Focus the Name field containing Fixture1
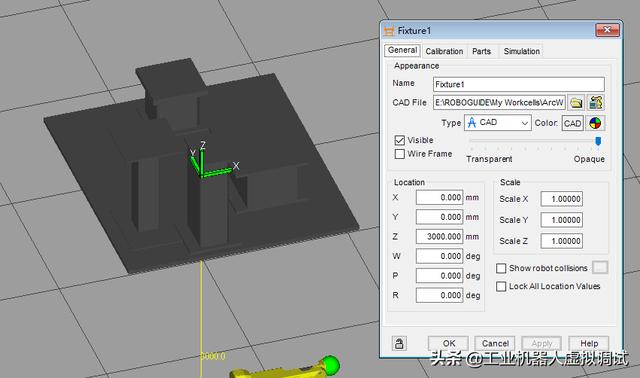 click(518, 84)
